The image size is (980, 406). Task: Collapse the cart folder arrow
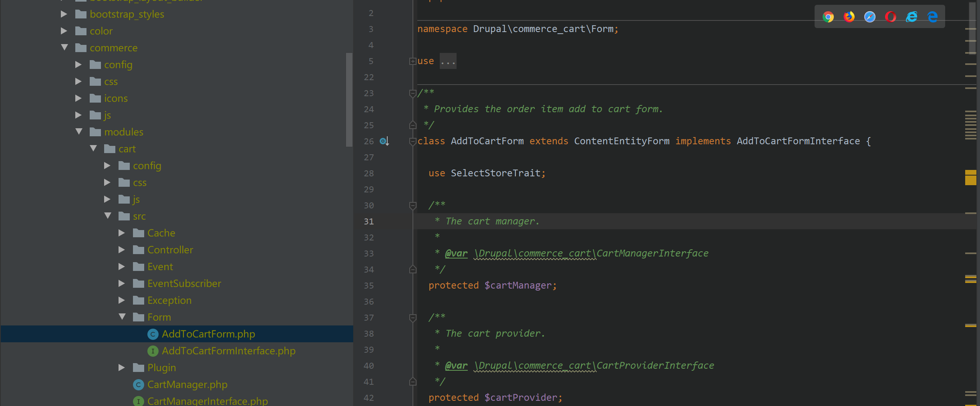(x=93, y=148)
